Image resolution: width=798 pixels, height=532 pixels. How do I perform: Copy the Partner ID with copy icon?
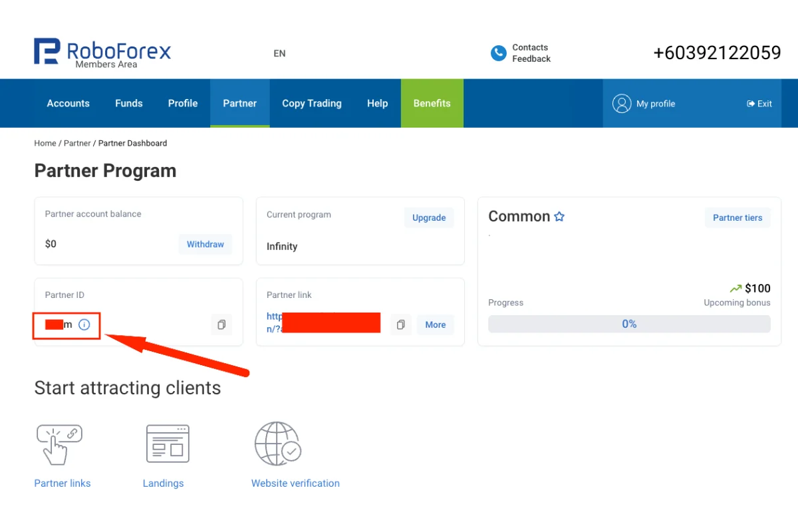[x=221, y=325]
